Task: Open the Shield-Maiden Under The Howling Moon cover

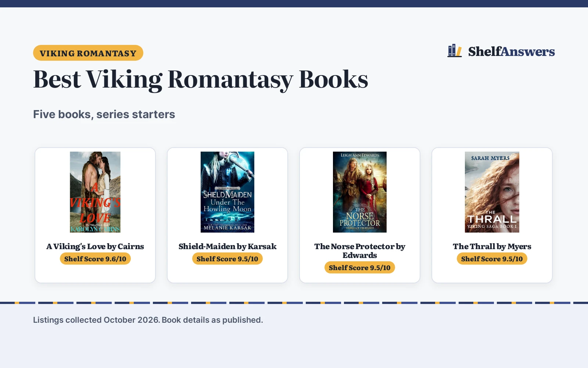Action: [x=227, y=192]
